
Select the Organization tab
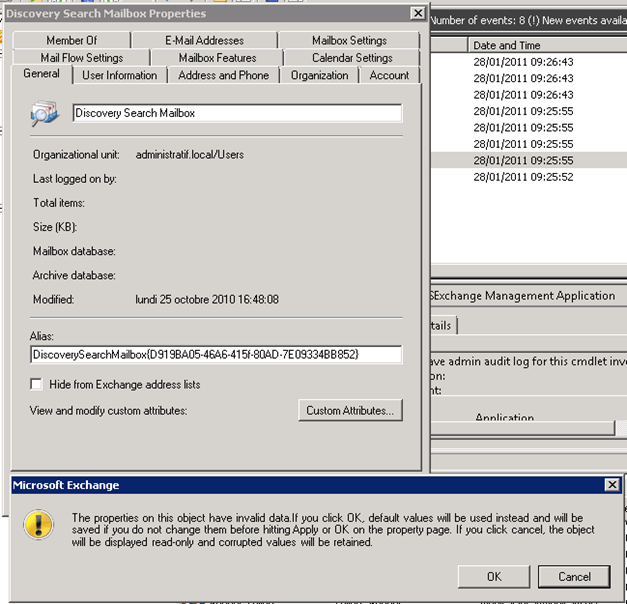pyautogui.click(x=319, y=75)
